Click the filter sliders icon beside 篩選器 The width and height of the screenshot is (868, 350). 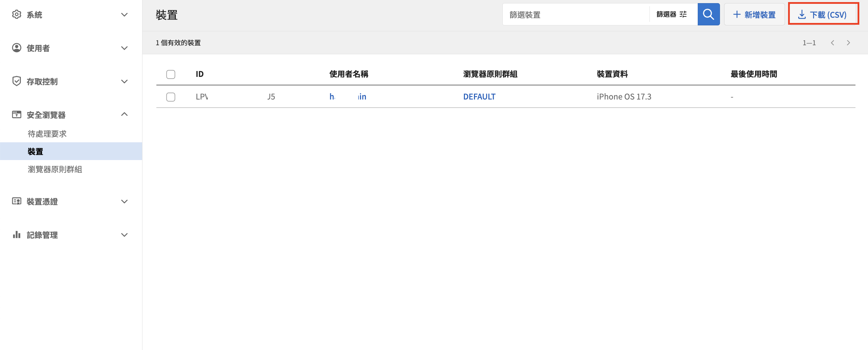(683, 14)
